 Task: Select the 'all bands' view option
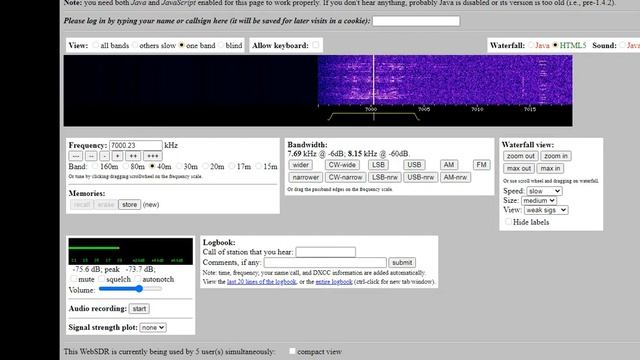(x=96, y=45)
